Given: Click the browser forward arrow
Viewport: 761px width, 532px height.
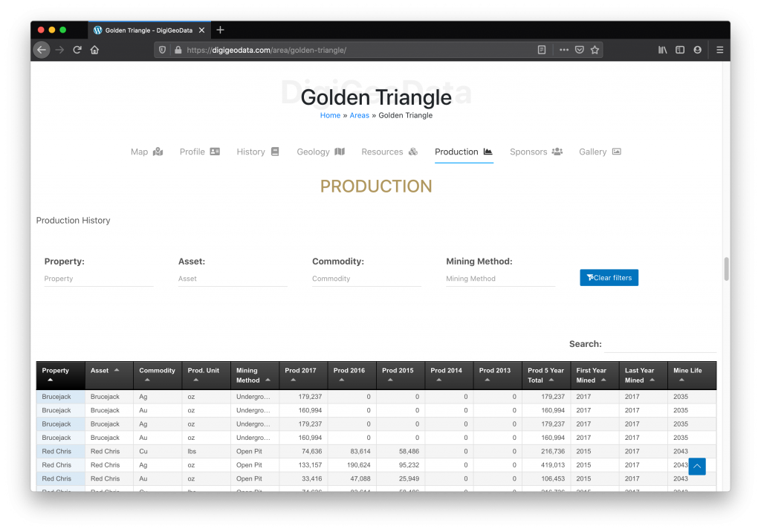Looking at the screenshot, I should (59, 50).
